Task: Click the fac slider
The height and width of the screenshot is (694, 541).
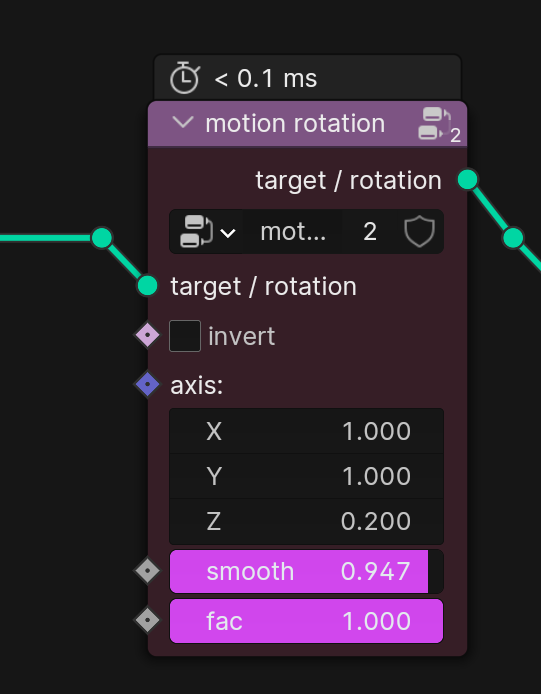Action: coord(306,621)
